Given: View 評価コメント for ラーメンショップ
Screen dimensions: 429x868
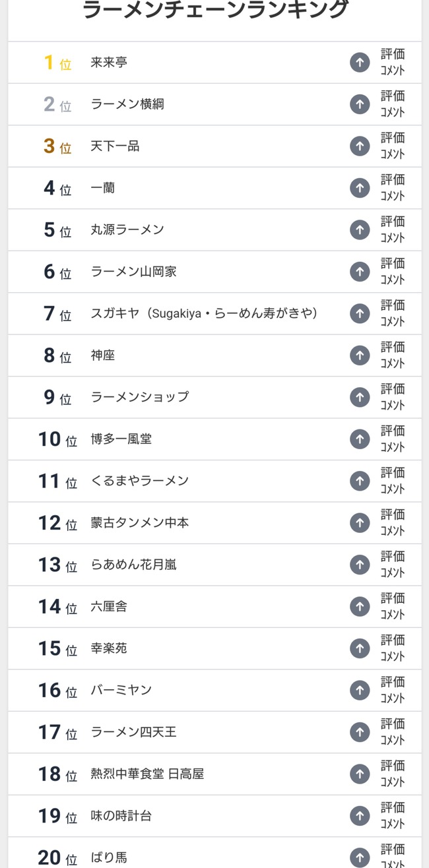Looking at the screenshot, I should coord(392,397).
